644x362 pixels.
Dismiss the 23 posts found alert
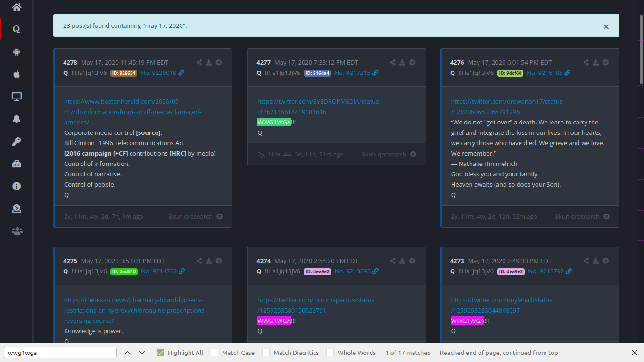pos(606,27)
